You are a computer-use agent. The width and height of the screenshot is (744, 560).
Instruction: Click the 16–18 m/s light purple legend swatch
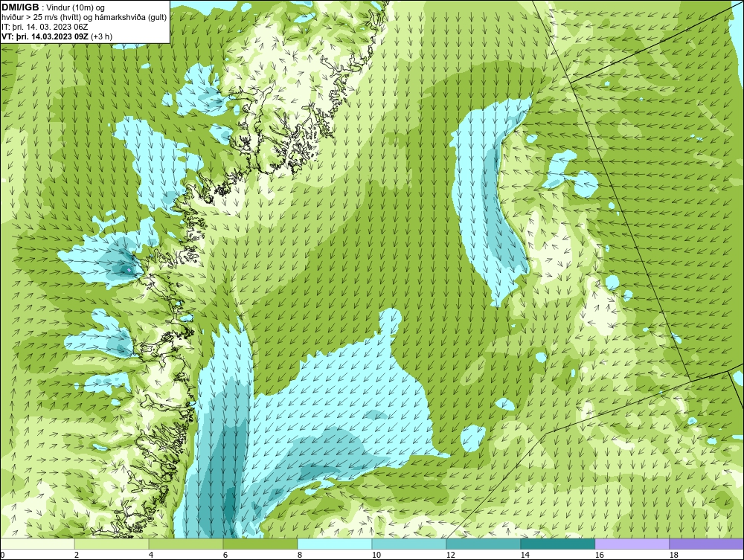(x=632, y=544)
